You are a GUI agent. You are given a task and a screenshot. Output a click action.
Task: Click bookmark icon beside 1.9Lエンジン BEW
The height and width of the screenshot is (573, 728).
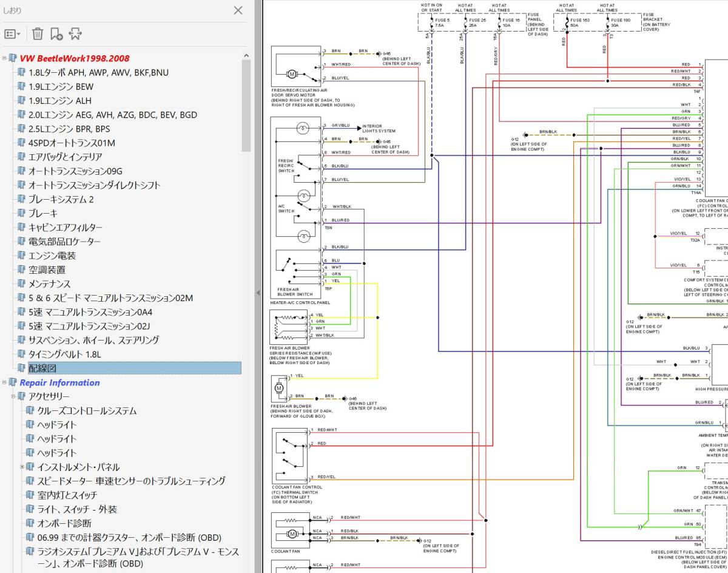(x=22, y=86)
